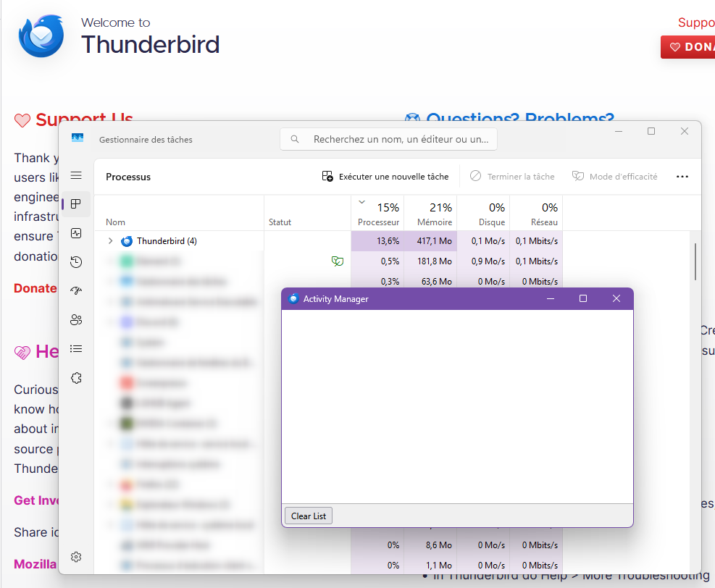The width and height of the screenshot is (715, 588).
Task: Sort by Réseau 0% column header
Action: click(536, 213)
